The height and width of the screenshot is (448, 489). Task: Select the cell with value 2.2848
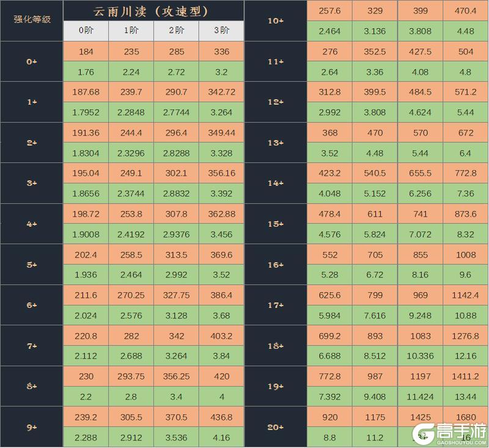point(131,112)
